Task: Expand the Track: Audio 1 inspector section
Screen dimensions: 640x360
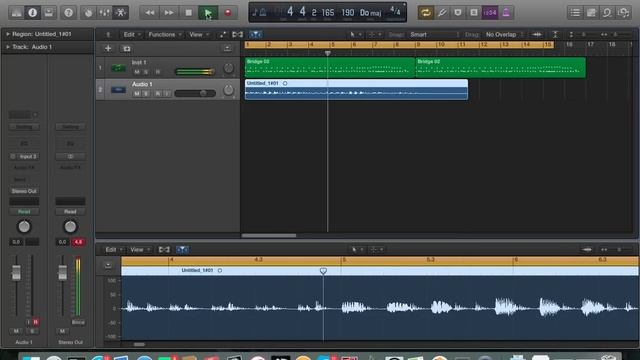Action: 8,47
